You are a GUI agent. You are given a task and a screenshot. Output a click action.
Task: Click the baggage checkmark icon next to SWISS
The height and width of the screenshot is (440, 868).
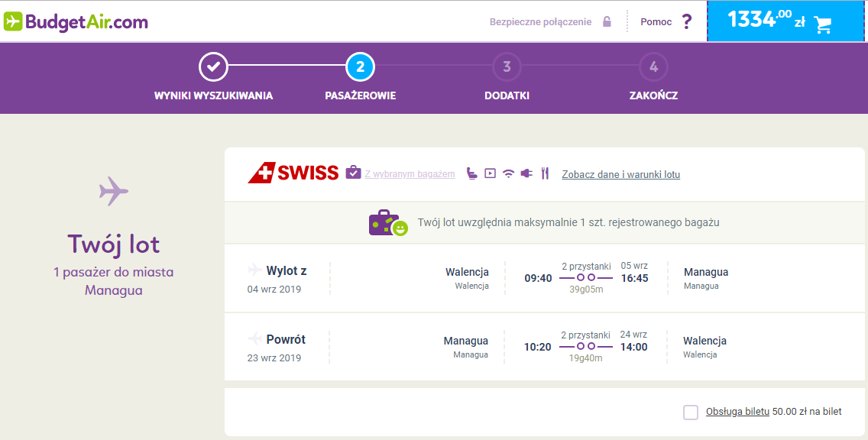(353, 173)
